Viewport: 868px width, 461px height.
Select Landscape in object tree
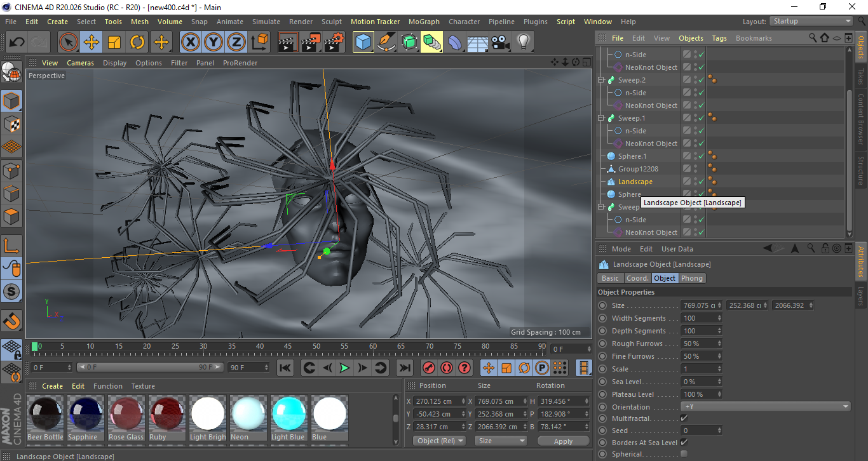point(635,182)
